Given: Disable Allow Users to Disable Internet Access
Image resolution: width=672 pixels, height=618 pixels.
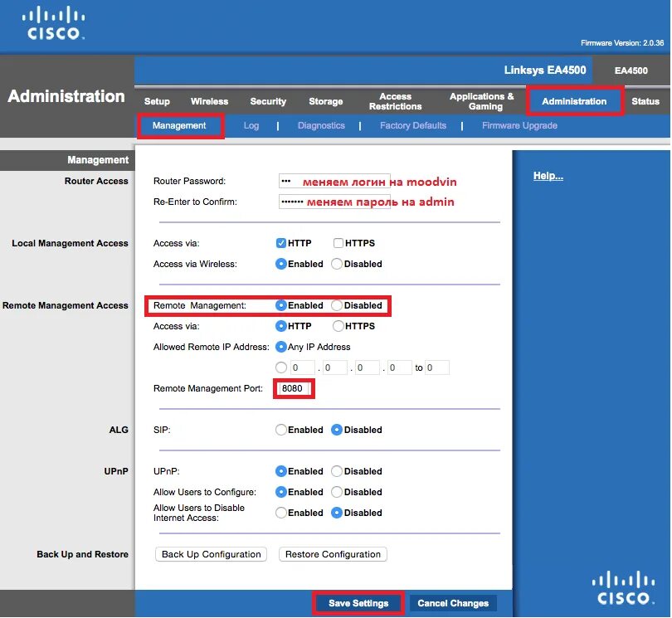Looking at the screenshot, I should pos(337,513).
